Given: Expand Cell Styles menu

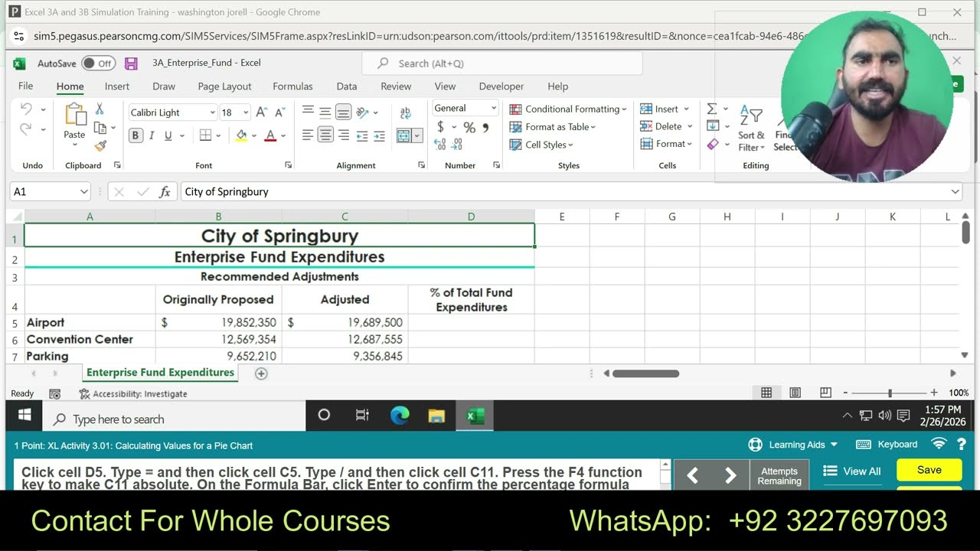Looking at the screenshot, I should coord(541,145).
